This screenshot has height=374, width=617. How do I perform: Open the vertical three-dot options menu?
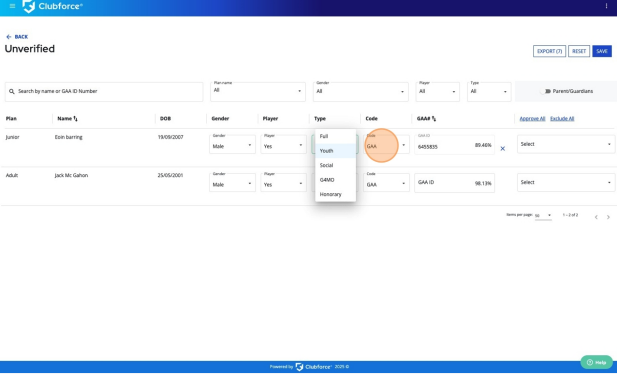[x=606, y=6]
